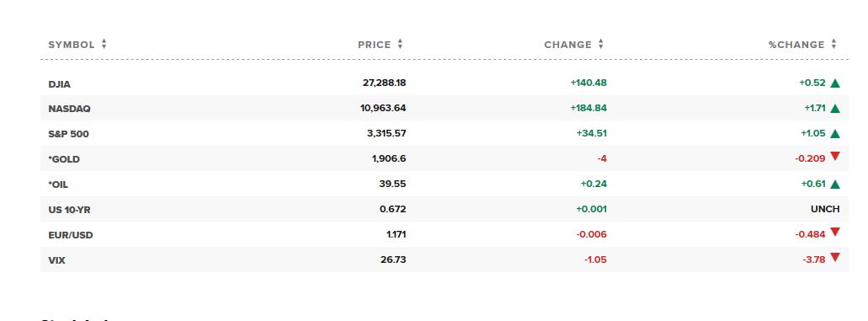Image resolution: width=868 pixels, height=321 pixels.
Task: Sort table by %CHANGE column arrows
Action: click(x=833, y=45)
